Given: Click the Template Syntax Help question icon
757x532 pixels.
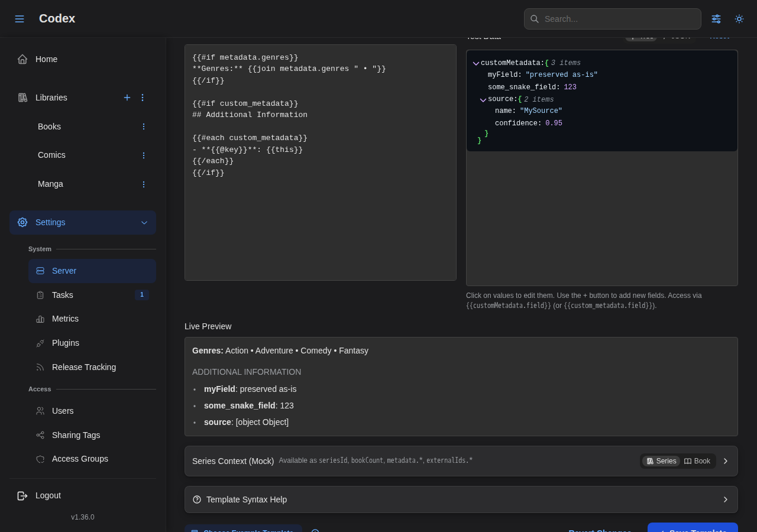Looking at the screenshot, I should 197,499.
